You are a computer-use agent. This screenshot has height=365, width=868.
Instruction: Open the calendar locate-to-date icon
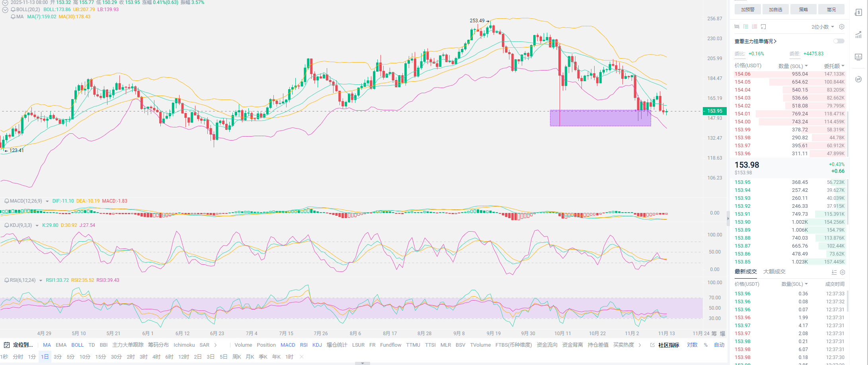tap(6, 345)
